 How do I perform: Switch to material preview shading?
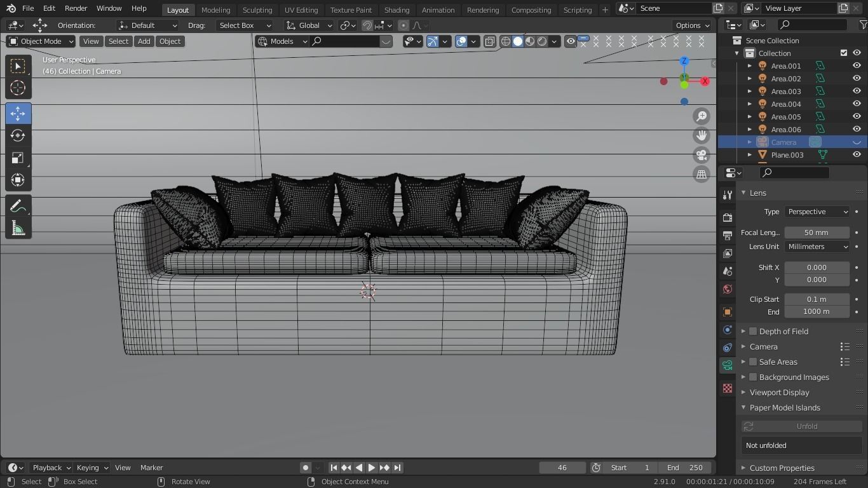(530, 41)
